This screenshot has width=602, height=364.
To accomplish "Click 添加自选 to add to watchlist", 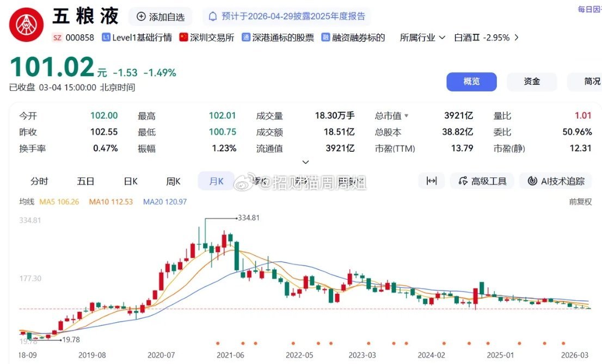I will point(160,16).
